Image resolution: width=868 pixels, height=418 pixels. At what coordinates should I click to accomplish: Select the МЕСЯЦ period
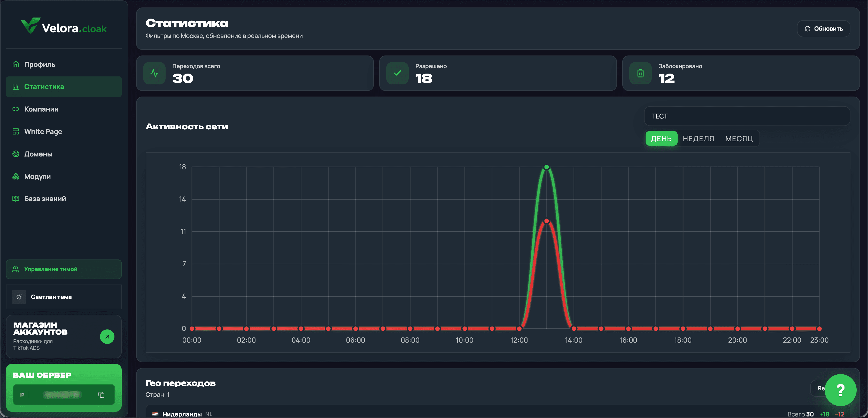pyautogui.click(x=739, y=138)
